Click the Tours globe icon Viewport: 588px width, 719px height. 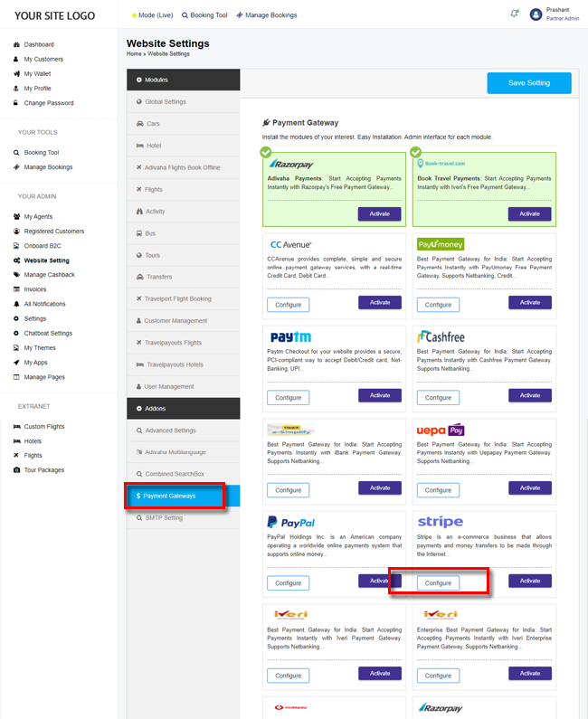pos(139,255)
